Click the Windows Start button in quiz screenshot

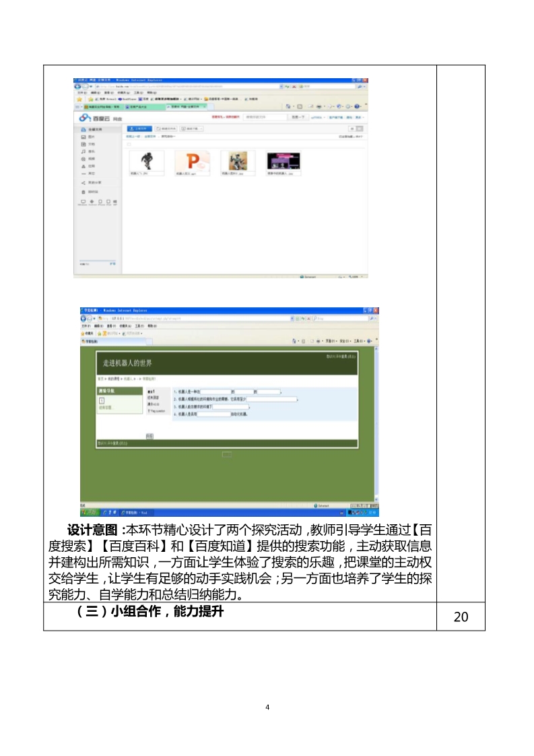click(x=90, y=512)
